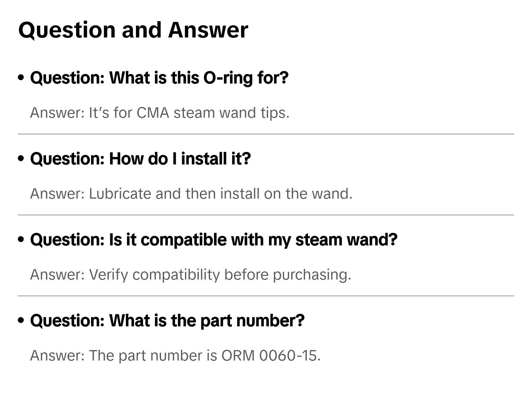The image size is (532, 398).
Task: Select the "What is the part number?" question
Action: pos(167,321)
